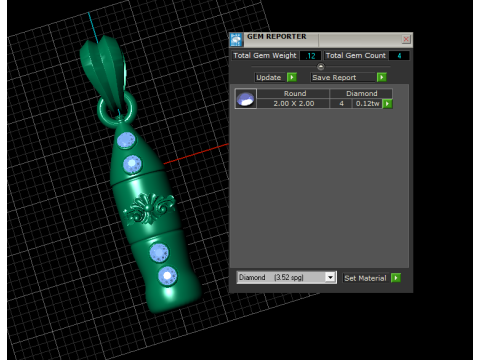This screenshot has width=480, height=360.
Task: Click Total Gem Count value 4
Action: [399, 56]
